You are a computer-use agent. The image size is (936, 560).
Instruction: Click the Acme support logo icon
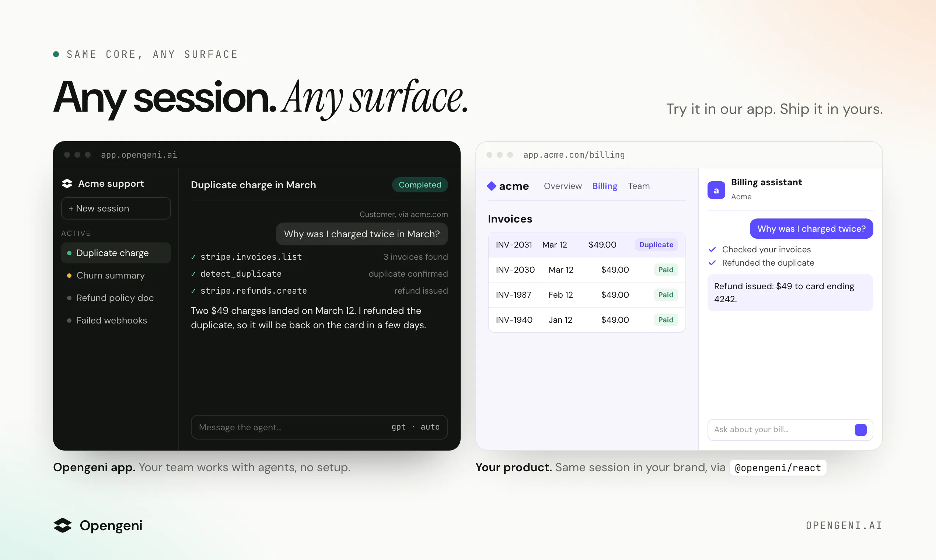click(x=67, y=183)
